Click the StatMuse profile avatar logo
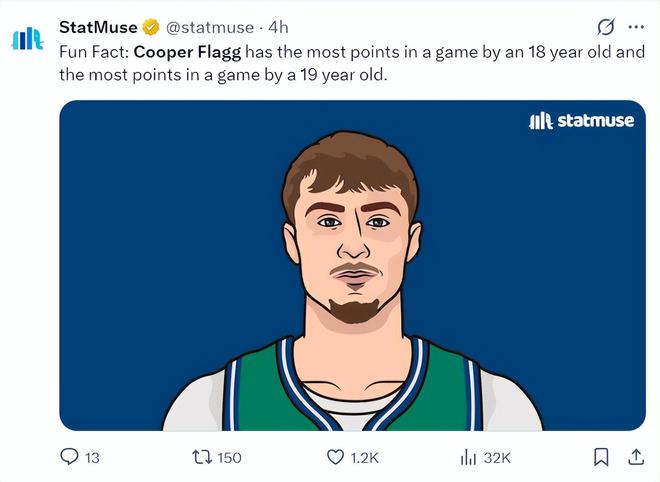This screenshot has width=660, height=482. pyautogui.click(x=27, y=37)
